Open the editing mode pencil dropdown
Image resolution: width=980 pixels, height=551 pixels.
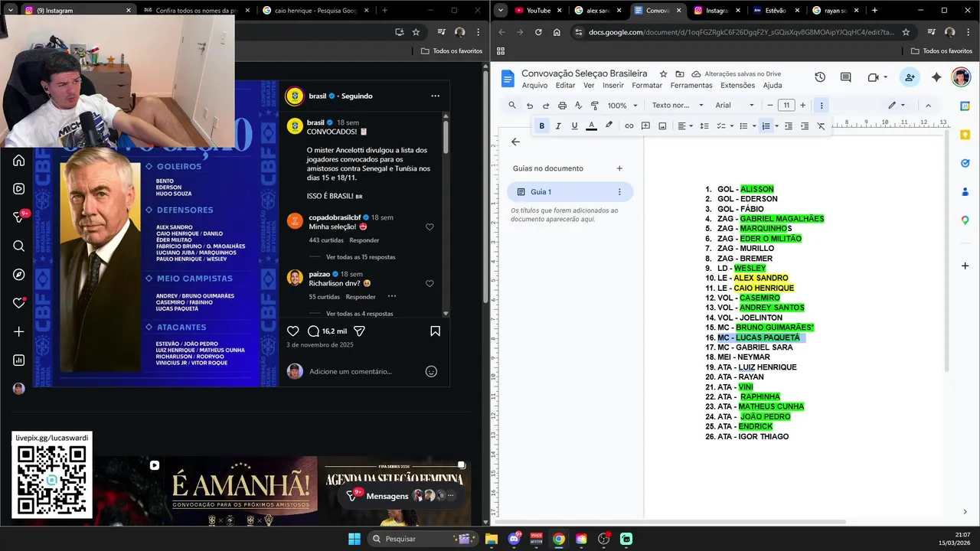896,106
